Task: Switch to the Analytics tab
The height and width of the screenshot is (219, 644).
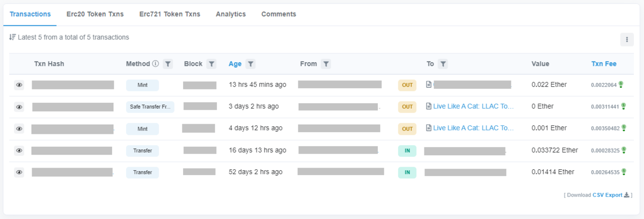Action: pos(231,14)
